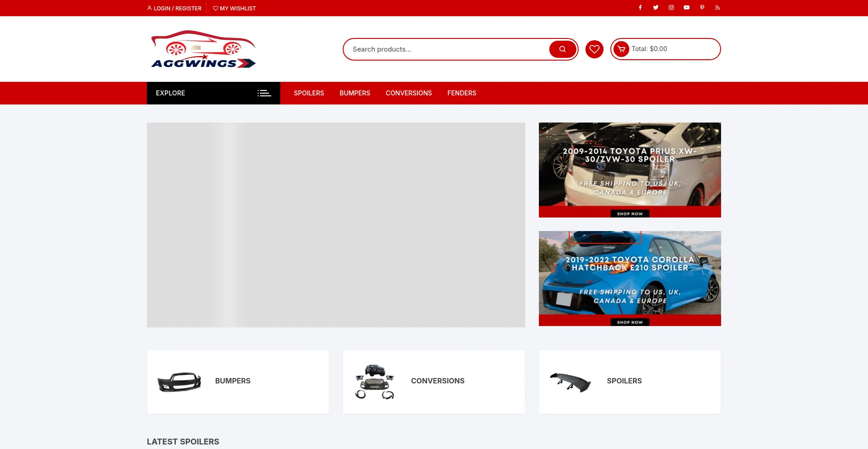Click inside the Search products field
The image size is (868, 449).
[448, 49]
